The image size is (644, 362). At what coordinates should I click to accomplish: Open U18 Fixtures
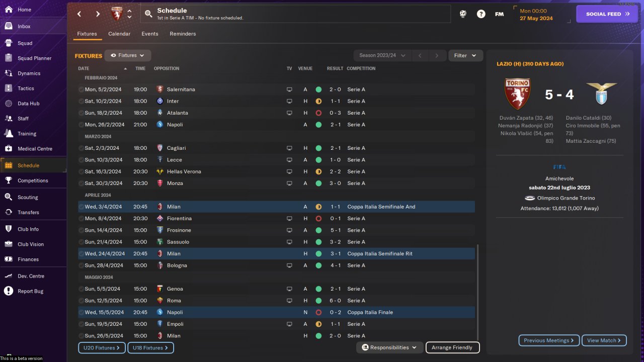click(151, 347)
